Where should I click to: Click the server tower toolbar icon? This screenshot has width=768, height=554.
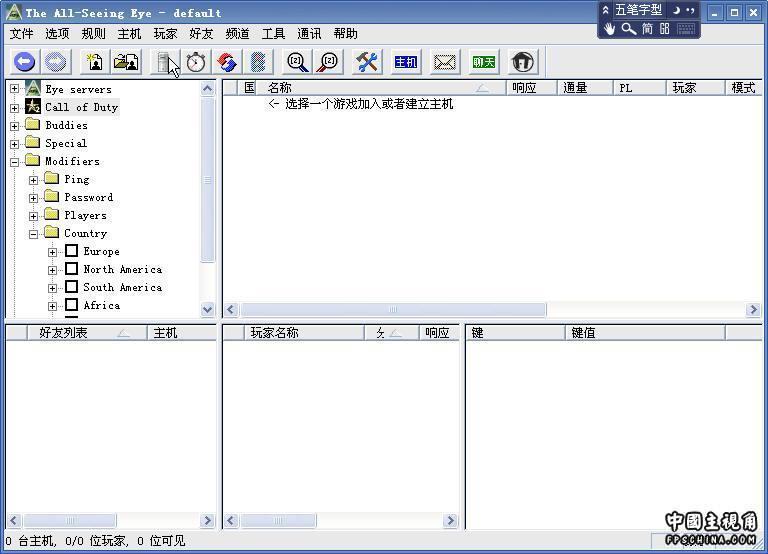(164, 62)
